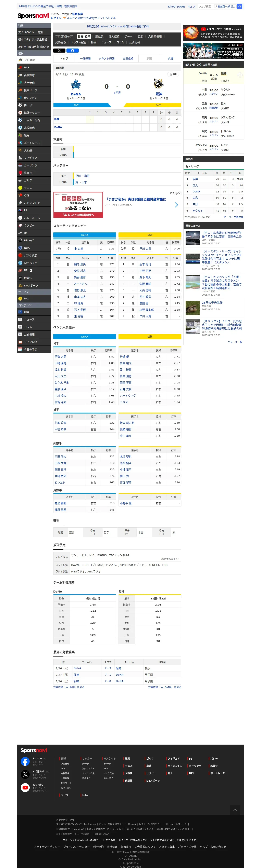Screen dimensions: 261x868
Task: Click the search magnifier button
Action: pyautogui.click(x=240, y=6)
